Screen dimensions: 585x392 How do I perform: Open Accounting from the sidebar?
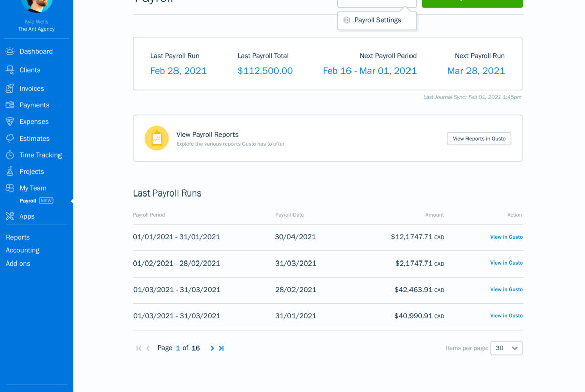(x=22, y=250)
